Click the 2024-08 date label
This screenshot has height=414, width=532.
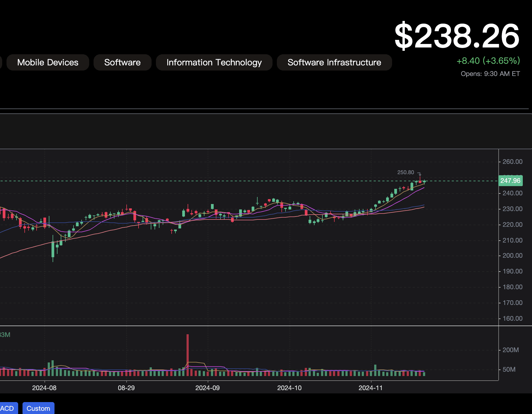click(x=44, y=388)
